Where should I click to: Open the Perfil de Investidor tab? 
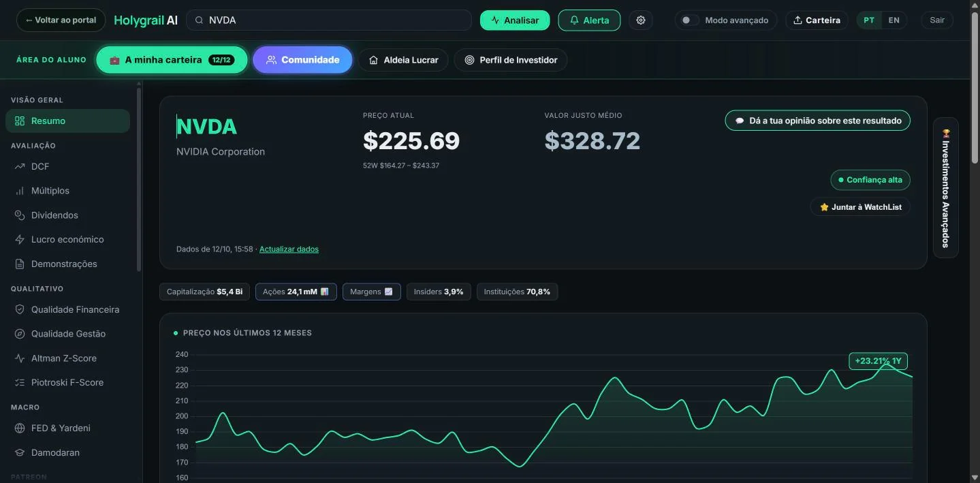(x=511, y=60)
